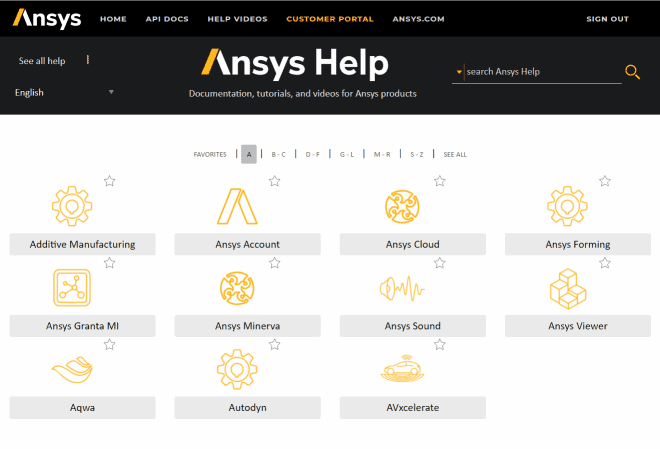The image size is (660, 449).
Task: Select the M - R filter tab
Action: [382, 154]
